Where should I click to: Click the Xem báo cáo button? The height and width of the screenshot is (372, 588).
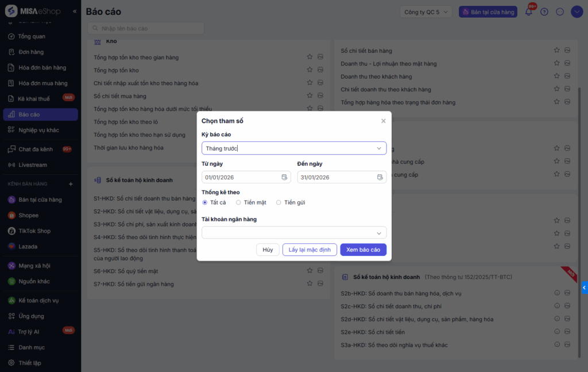click(363, 250)
